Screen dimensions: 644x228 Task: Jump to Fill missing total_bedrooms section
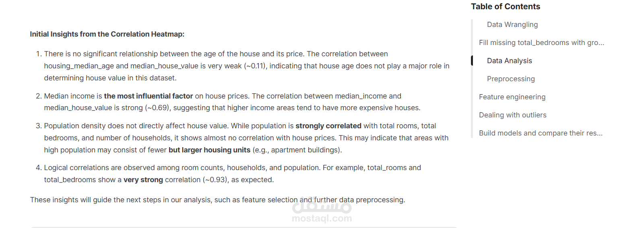coord(541,43)
